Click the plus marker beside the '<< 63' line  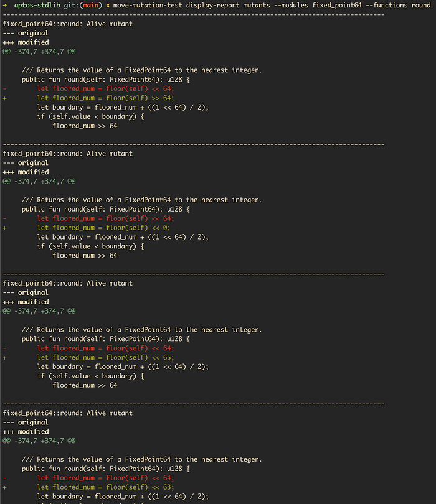[x=5, y=487]
